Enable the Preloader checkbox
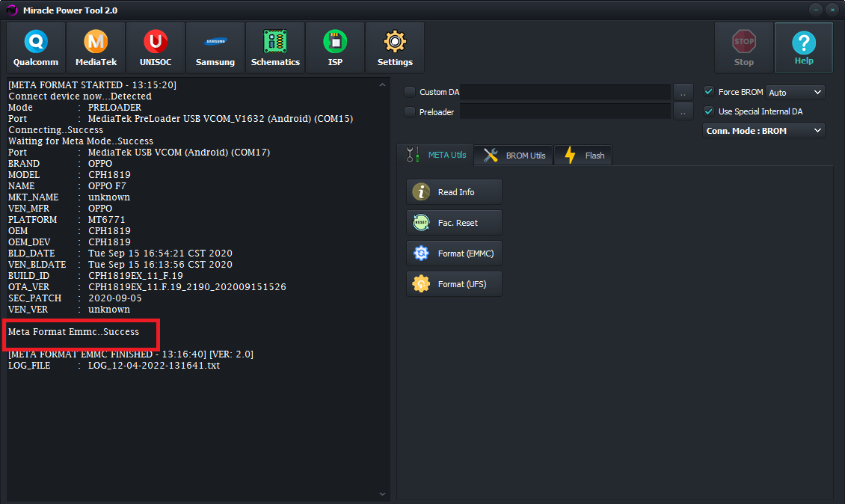Image resolution: width=845 pixels, height=504 pixels. coord(410,112)
